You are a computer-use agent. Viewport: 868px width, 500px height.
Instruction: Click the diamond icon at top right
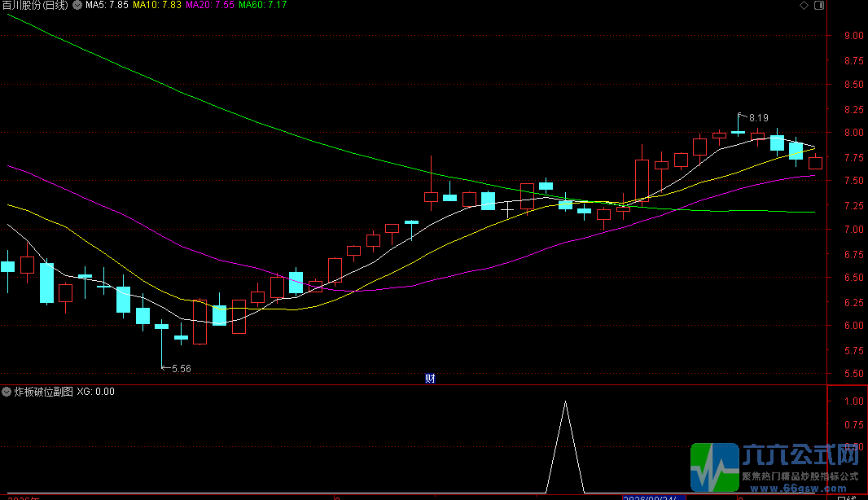804,6
